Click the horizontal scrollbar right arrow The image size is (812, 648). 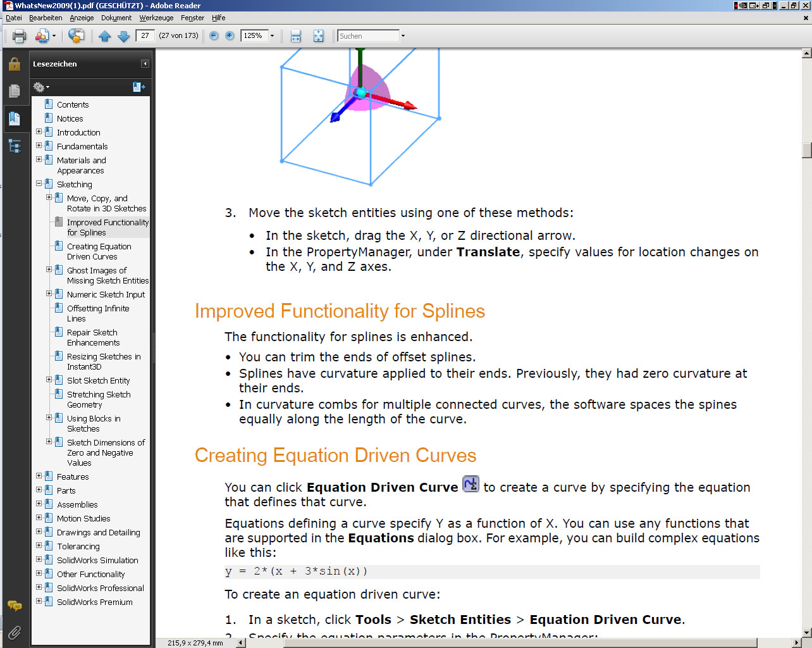[x=797, y=643]
